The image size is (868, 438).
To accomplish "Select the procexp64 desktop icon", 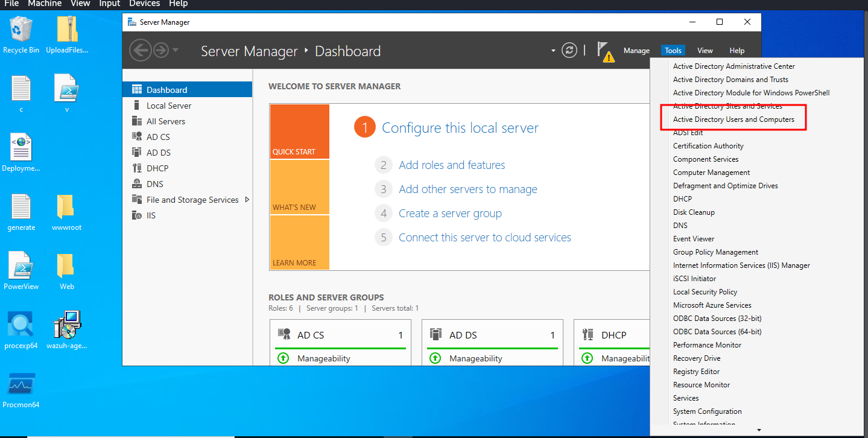I will coord(21,330).
